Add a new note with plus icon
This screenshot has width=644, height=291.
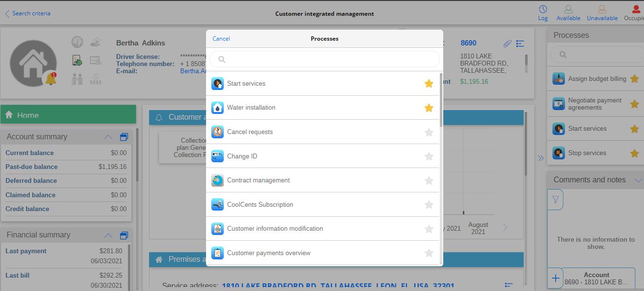(555, 278)
